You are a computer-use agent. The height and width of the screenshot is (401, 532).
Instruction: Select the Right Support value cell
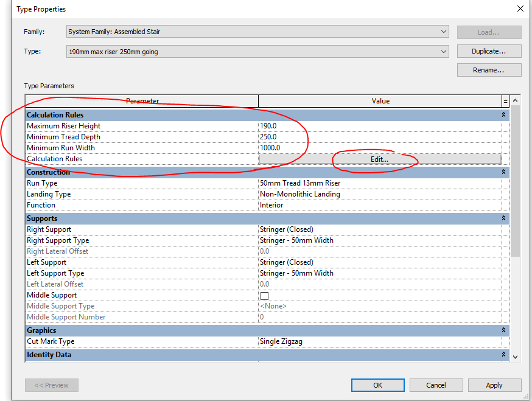[x=380, y=229]
